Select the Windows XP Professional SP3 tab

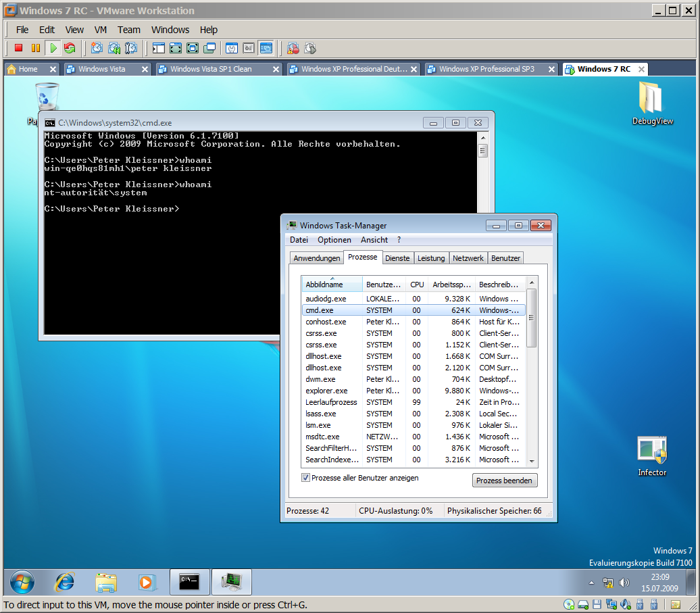pos(490,68)
